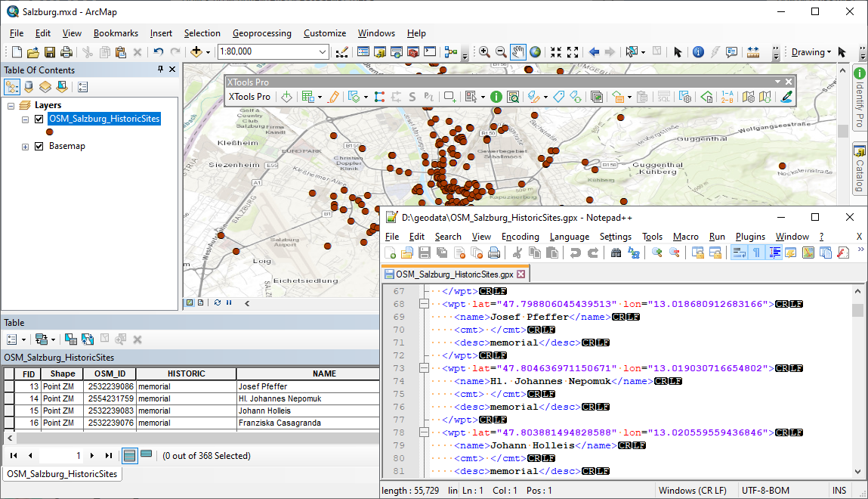Click List By Drawing Order icon
Image resolution: width=868 pixels, height=499 pixels.
[x=11, y=87]
